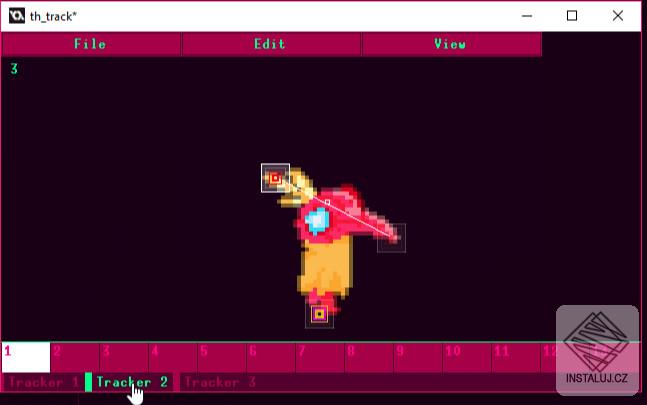The height and width of the screenshot is (405, 647).
Task: Click the th_track app icon in the title bar
Action: [x=17, y=16]
